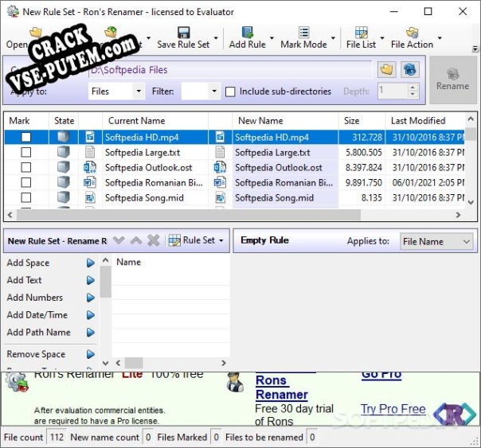
Task: Tick the Mark box for Softpedia Song.mid
Action: [x=26, y=197]
